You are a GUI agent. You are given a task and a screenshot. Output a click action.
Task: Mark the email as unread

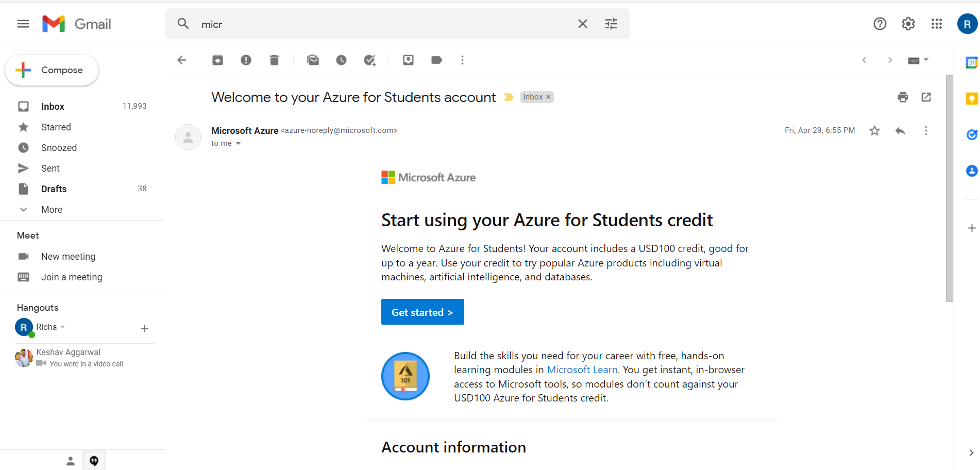point(313,60)
